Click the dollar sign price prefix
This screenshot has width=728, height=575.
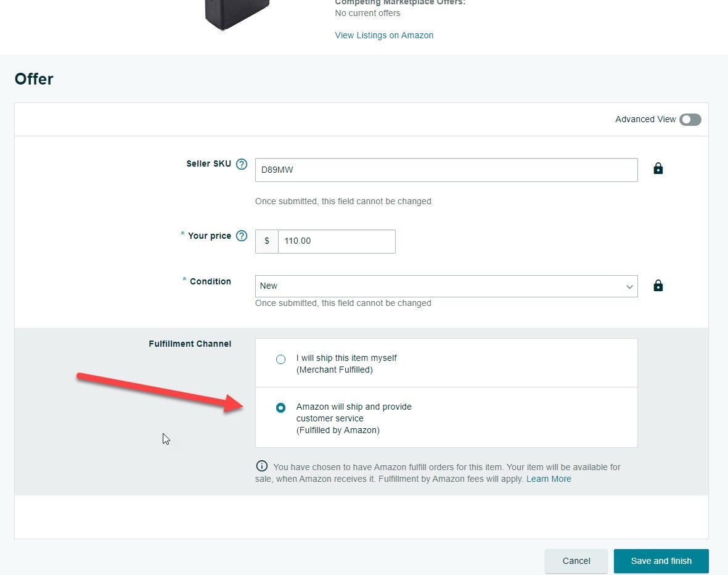266,241
